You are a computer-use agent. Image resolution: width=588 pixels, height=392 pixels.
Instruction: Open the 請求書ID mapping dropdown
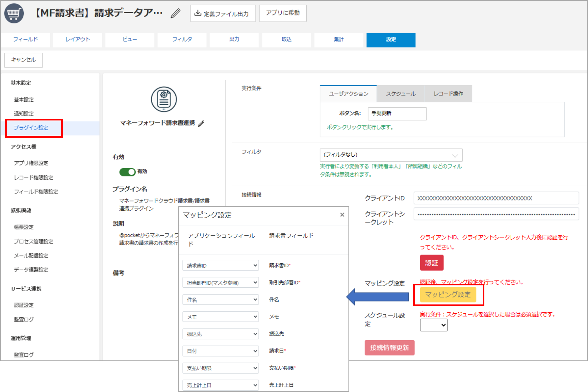point(220,265)
